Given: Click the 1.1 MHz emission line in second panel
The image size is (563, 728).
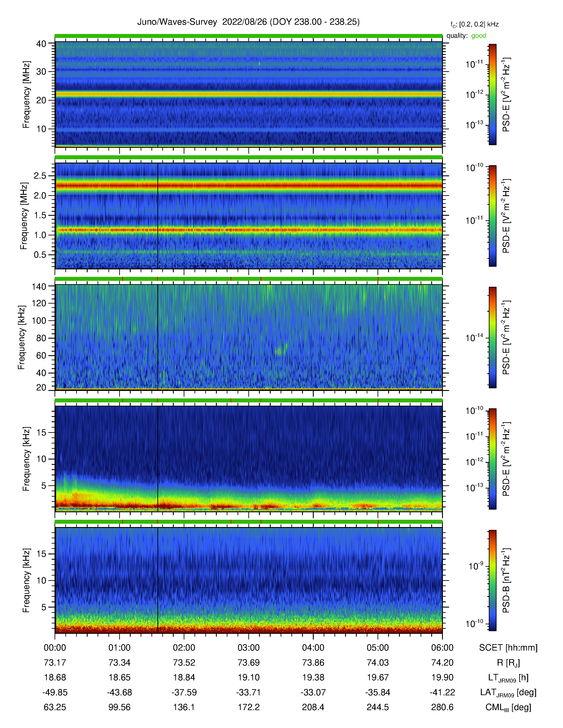Looking at the screenshot, I should tap(248, 230).
